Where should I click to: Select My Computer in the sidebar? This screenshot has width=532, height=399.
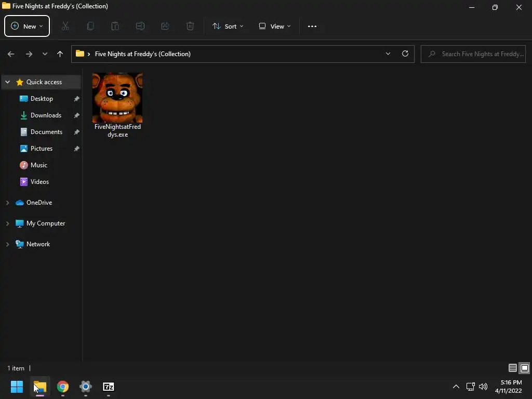tap(46, 223)
